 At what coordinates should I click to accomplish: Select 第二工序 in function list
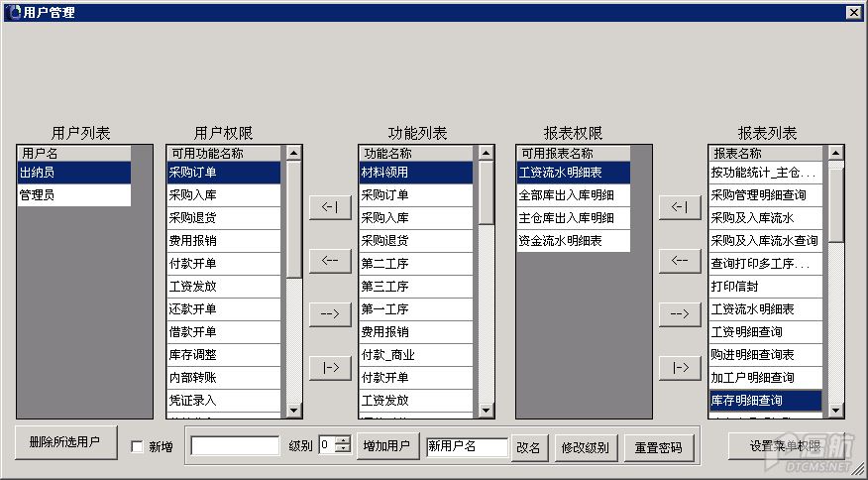pyautogui.click(x=416, y=263)
